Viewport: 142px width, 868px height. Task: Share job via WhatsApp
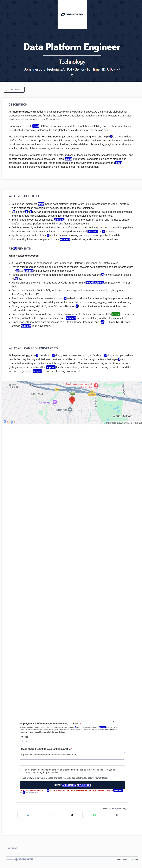coord(94,815)
